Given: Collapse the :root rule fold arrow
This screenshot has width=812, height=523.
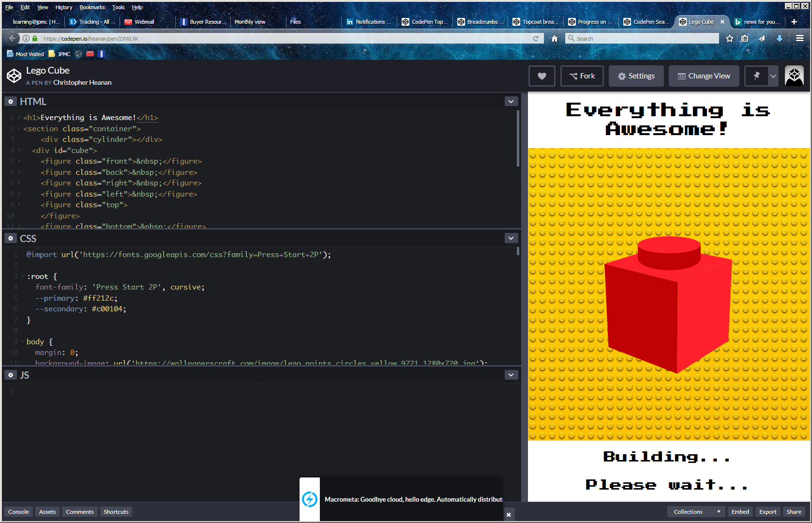Looking at the screenshot, I should tap(22, 277).
